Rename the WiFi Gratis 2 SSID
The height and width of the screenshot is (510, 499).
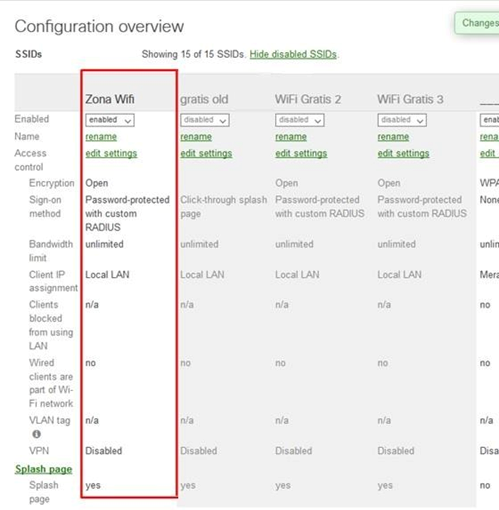(291, 137)
